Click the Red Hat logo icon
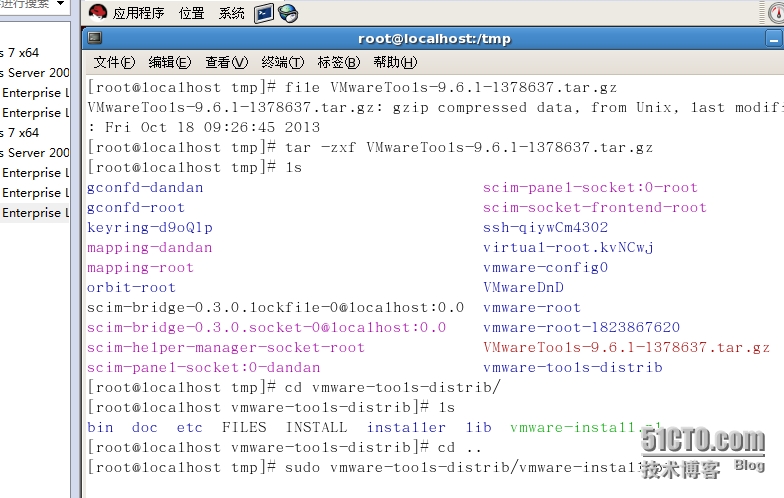Viewport: 784px width, 498px height. 98,12
